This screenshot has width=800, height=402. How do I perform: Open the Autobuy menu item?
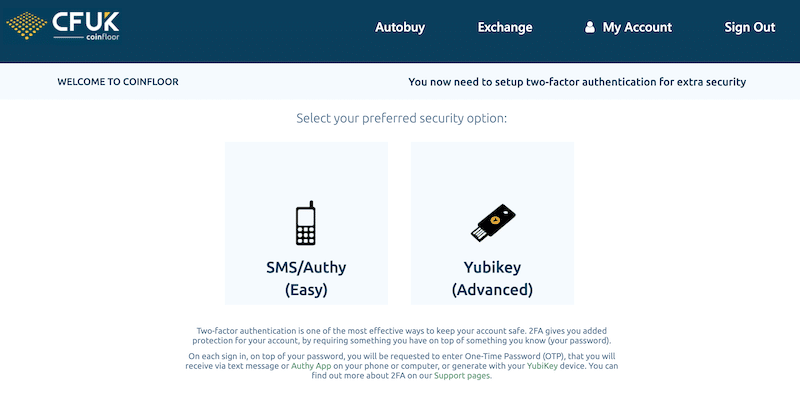[x=400, y=27]
